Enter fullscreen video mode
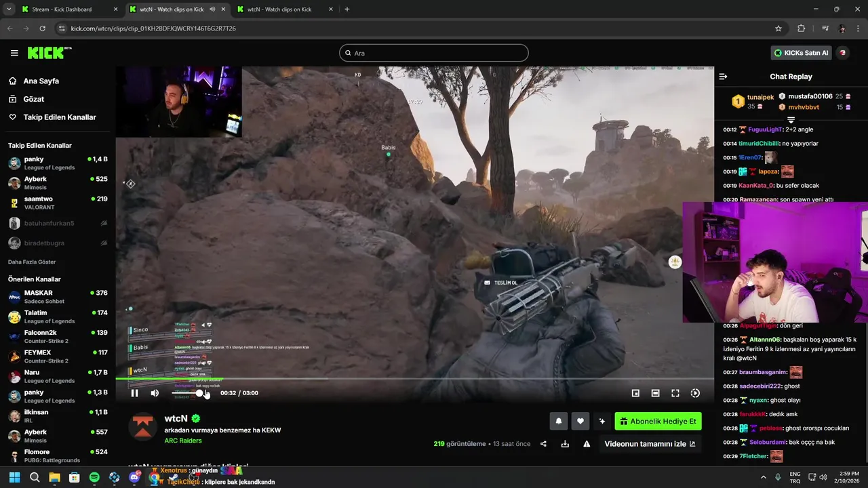This screenshot has height=488, width=868. tap(675, 393)
